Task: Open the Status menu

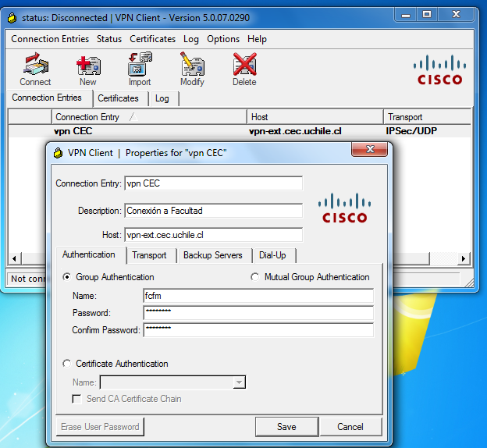Action: pyautogui.click(x=109, y=39)
